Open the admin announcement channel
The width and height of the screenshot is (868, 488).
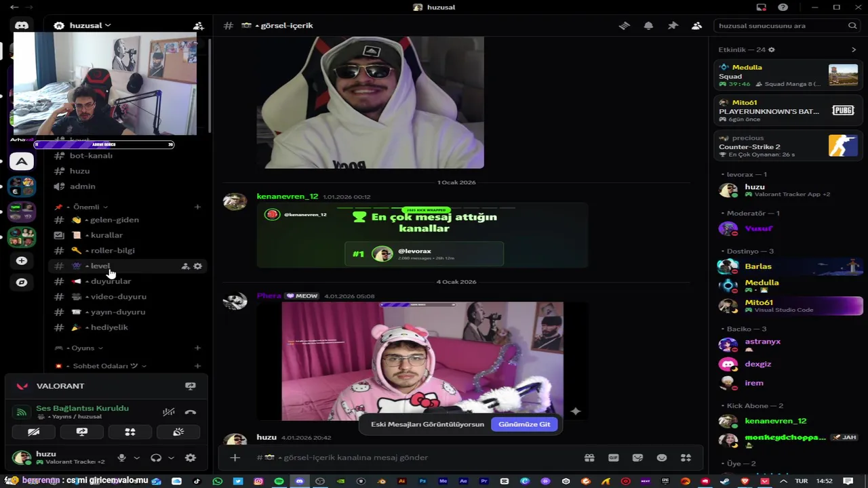[x=129, y=186]
